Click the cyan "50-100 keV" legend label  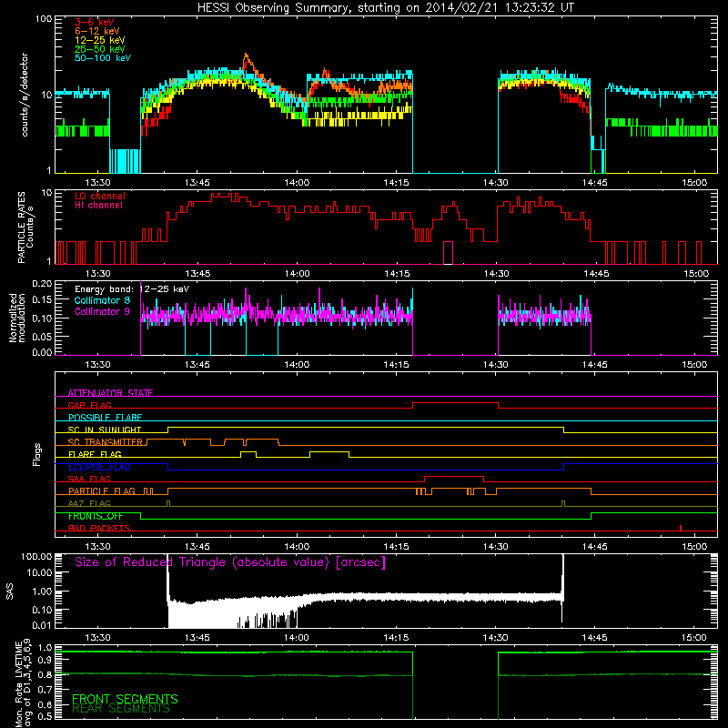103,58
